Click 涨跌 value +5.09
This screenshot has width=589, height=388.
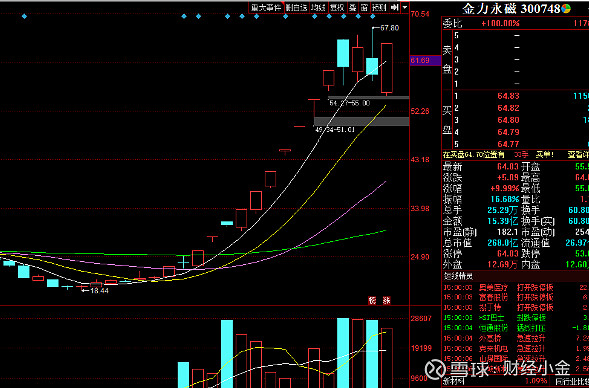[508, 176]
